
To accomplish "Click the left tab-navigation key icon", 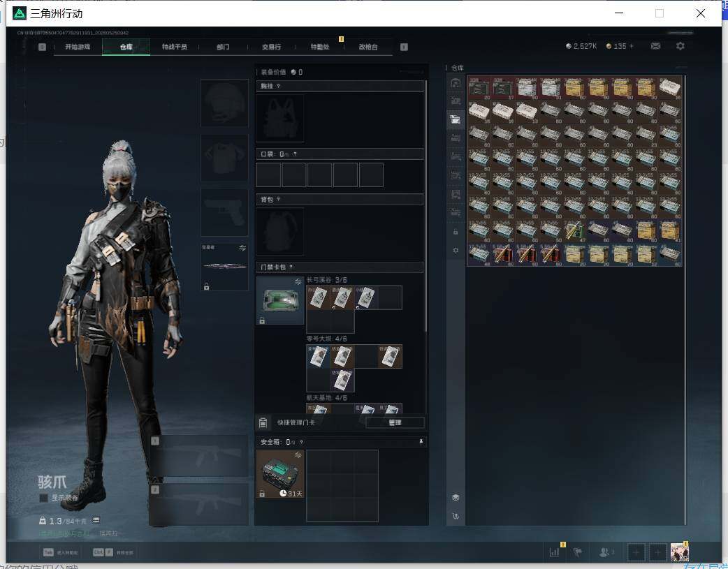I will coord(42,47).
